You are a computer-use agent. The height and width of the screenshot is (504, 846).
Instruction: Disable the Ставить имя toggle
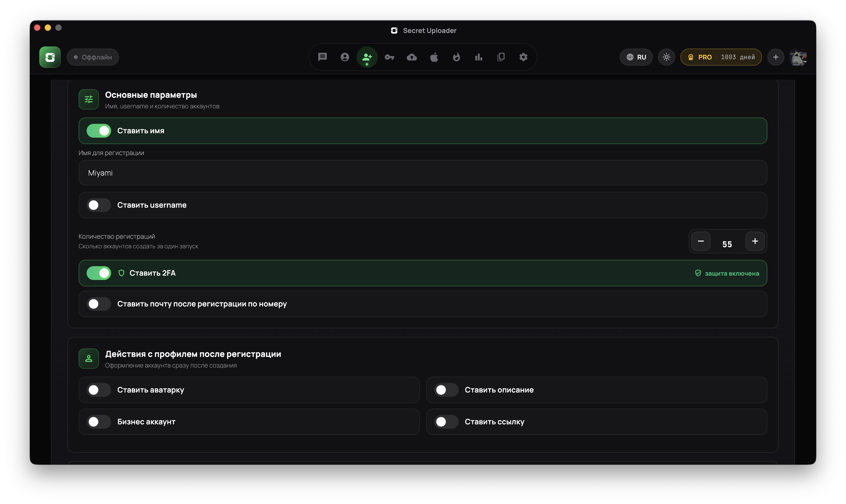point(99,131)
